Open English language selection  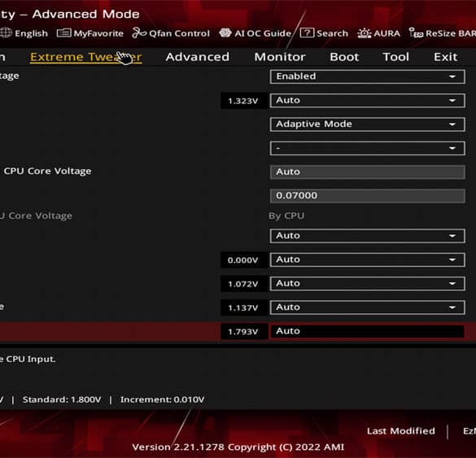[31, 33]
